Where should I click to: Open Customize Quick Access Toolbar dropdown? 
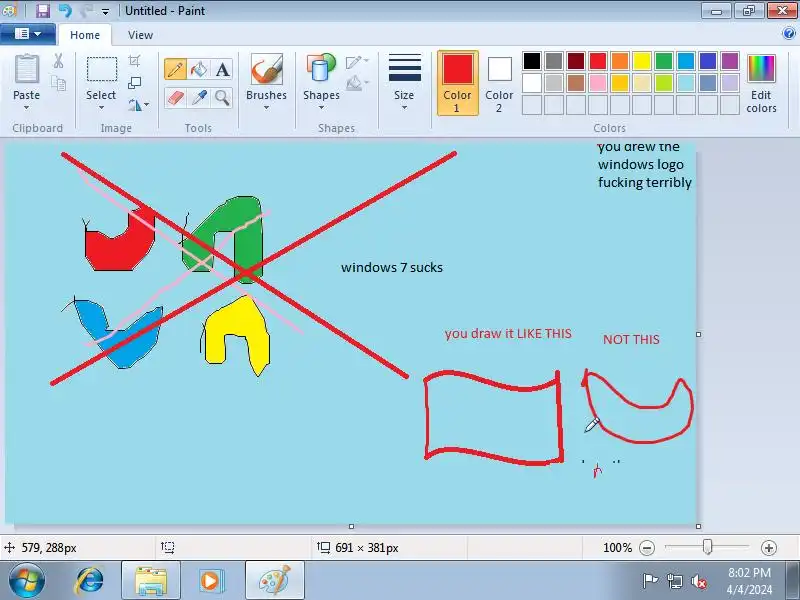click(x=105, y=11)
